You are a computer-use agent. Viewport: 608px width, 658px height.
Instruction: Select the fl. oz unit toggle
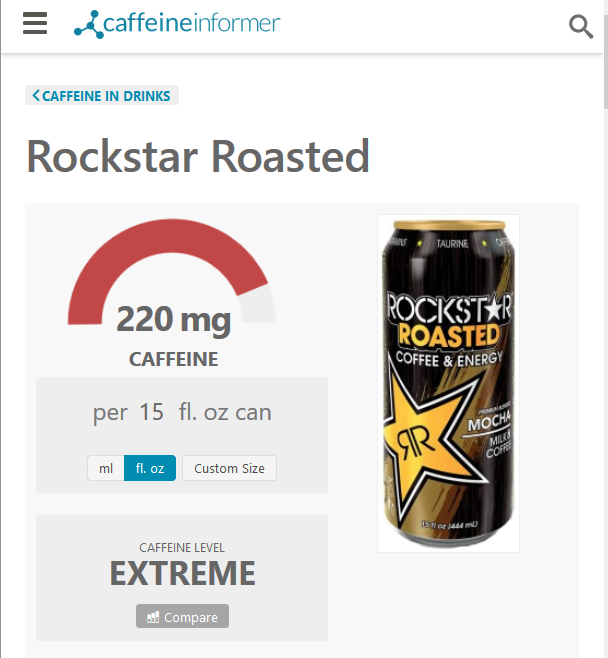150,468
